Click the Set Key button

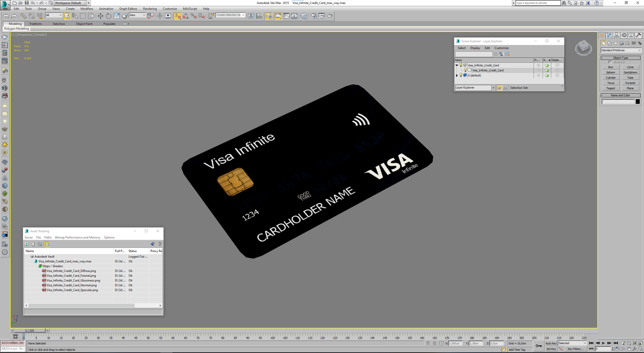pyautogui.click(x=551, y=349)
